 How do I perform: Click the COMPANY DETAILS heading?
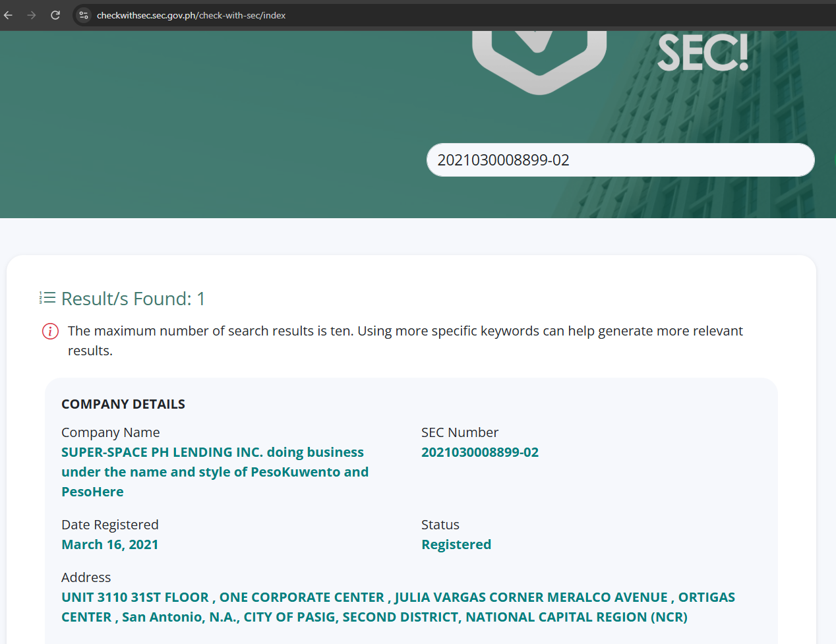click(x=123, y=404)
